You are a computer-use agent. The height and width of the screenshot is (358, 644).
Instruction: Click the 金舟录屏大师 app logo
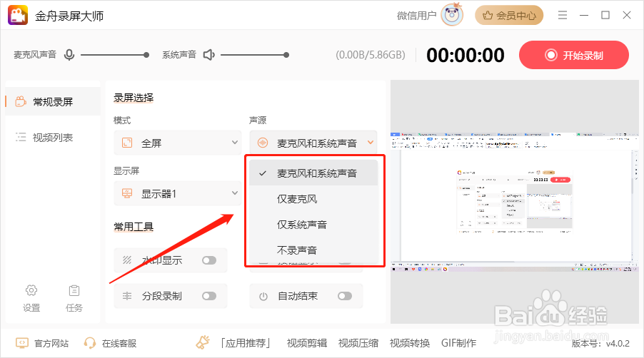(18, 15)
